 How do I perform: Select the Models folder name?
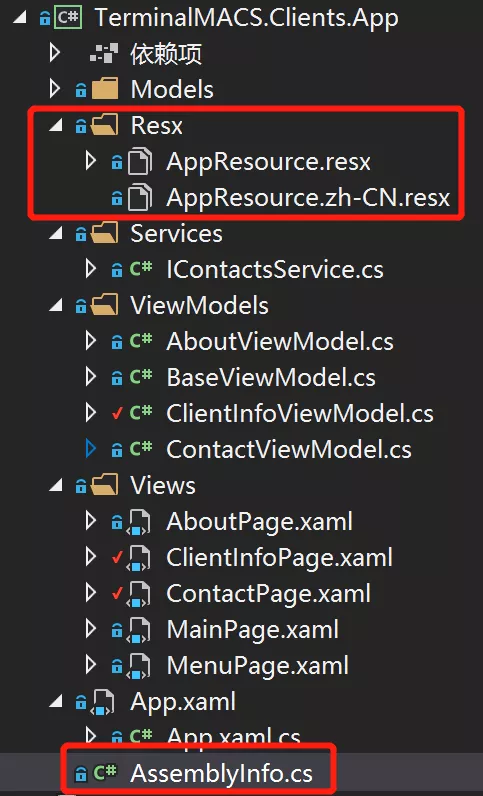(x=172, y=89)
